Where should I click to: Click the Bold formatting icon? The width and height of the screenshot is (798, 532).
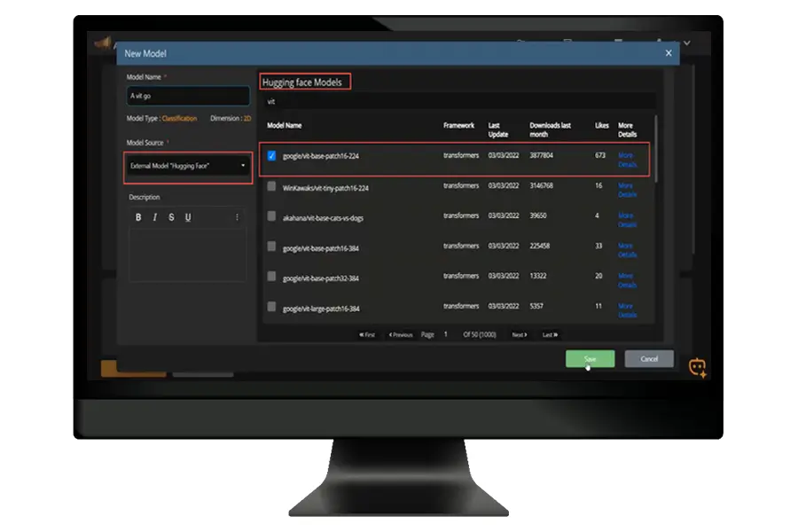[x=138, y=217]
